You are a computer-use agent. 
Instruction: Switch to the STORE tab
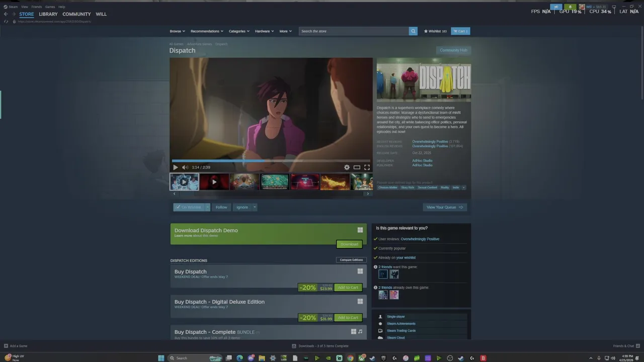pos(27,14)
